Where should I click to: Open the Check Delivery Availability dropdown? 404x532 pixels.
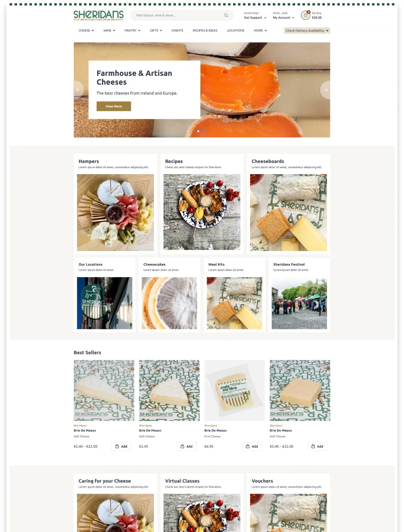click(307, 30)
